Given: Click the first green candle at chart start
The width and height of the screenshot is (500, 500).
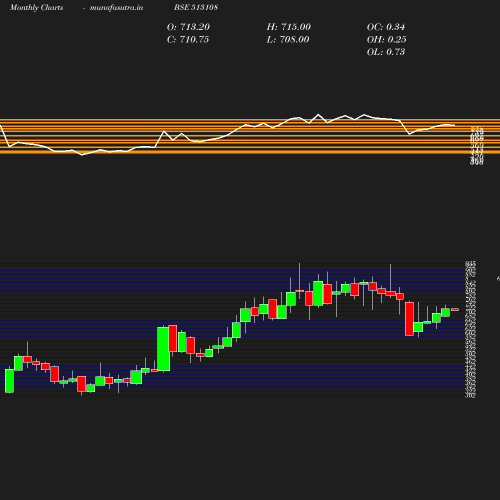Looking at the screenshot, I should pyautogui.click(x=9, y=381).
